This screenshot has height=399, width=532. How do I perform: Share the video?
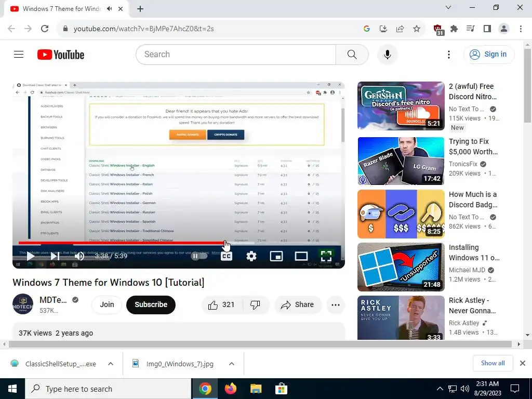pos(298,304)
